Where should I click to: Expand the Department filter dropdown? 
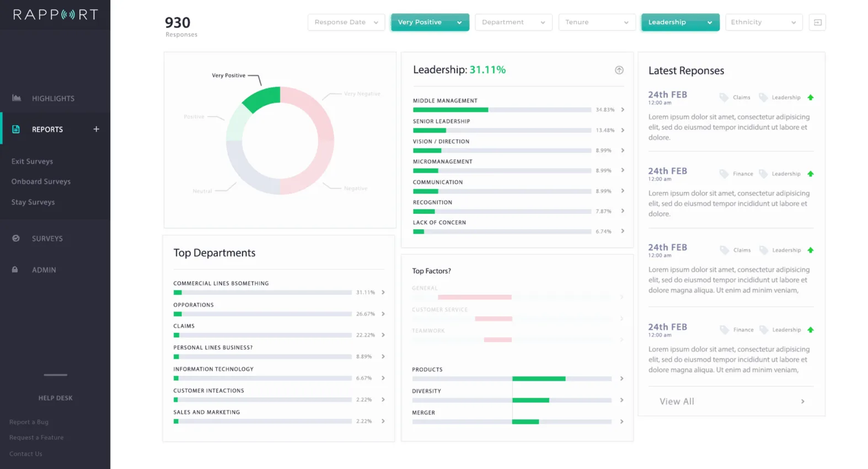pos(513,22)
